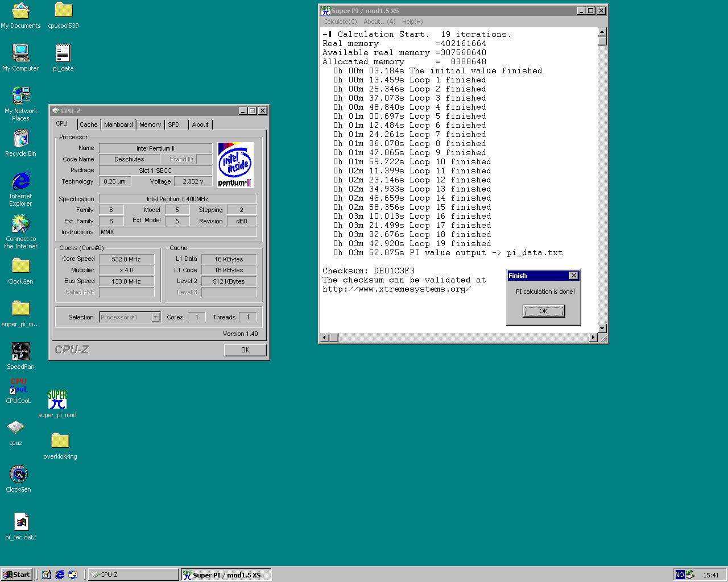
Task: Switch to the About tab
Action: (x=200, y=124)
